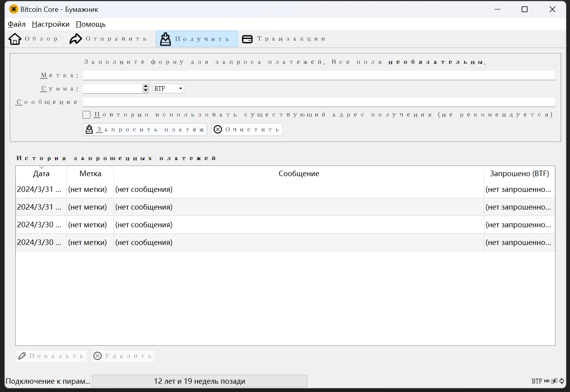Increase the Сумма amount with up arrow
Viewport: 570px width, 392px height.
[145, 86]
